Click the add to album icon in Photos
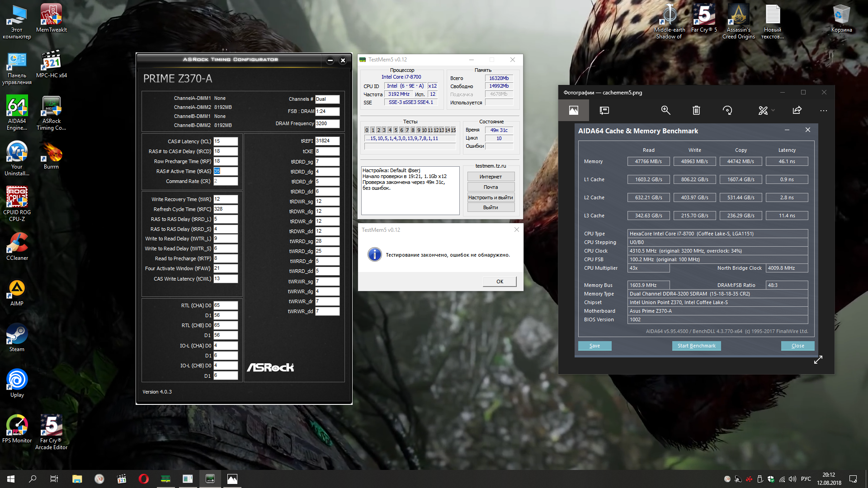 point(604,110)
